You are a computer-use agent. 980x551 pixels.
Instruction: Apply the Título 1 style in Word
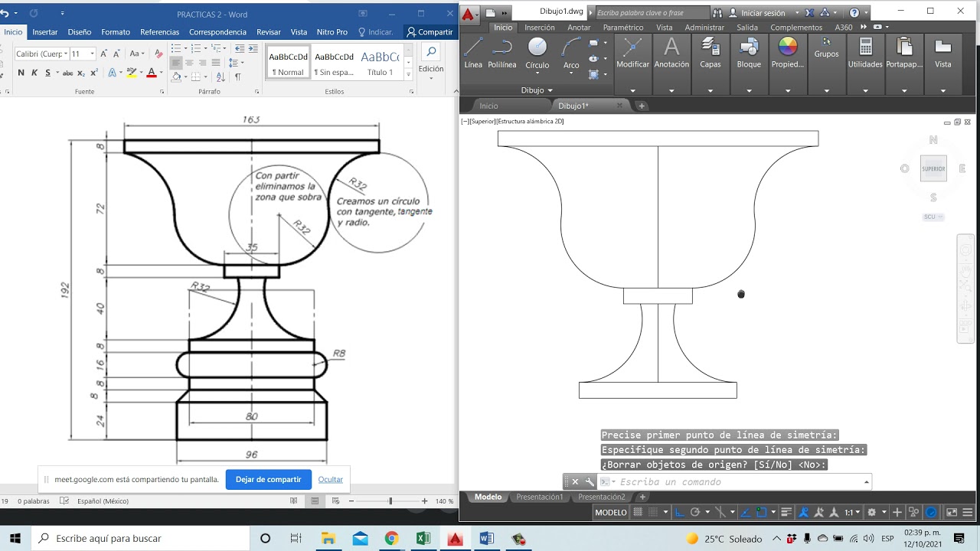tap(380, 64)
